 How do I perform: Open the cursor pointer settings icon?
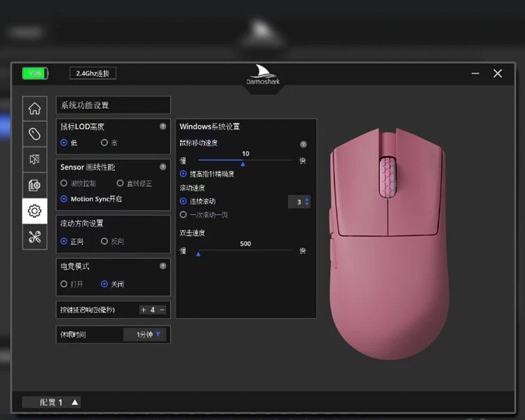pos(35,160)
